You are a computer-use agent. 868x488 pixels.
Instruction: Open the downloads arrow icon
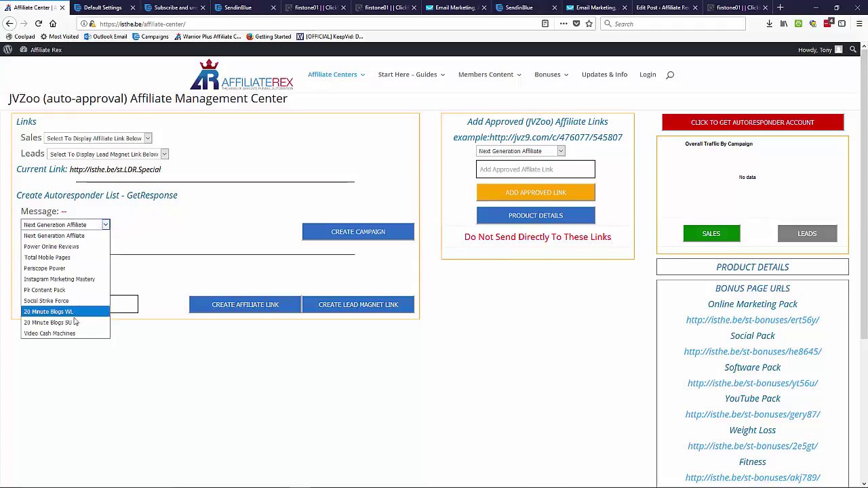pyautogui.click(x=769, y=24)
